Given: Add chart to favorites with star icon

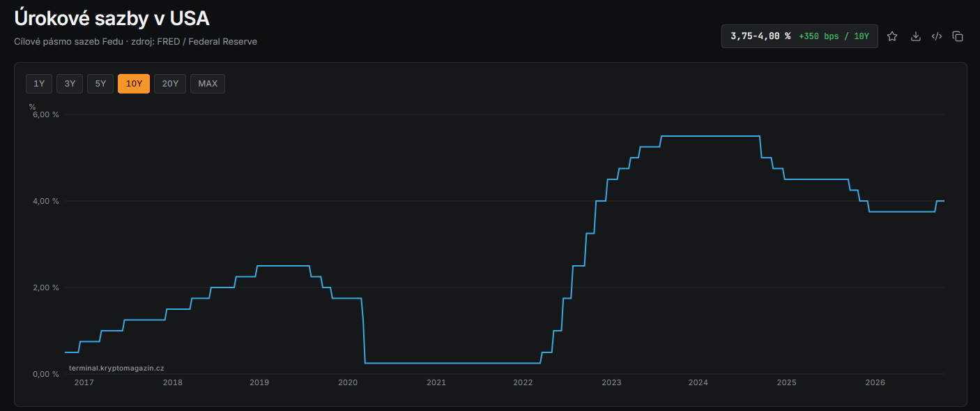Looking at the screenshot, I should point(892,36).
